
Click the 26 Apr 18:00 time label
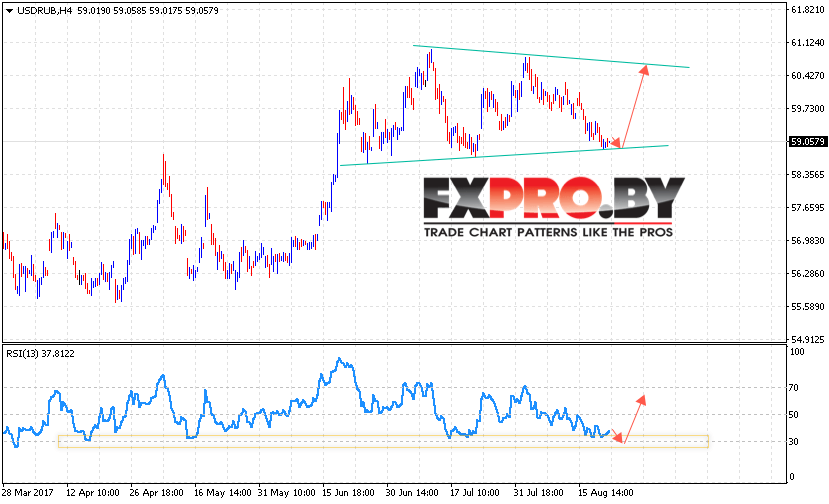click(156, 493)
